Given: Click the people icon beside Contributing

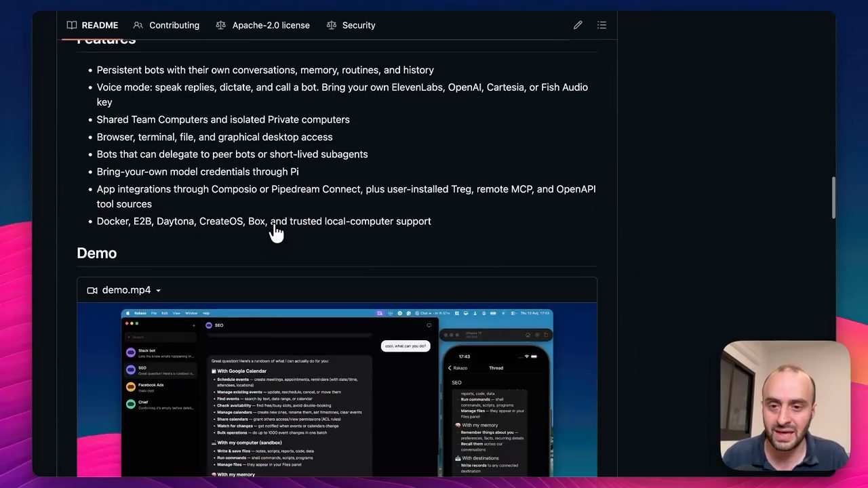Looking at the screenshot, I should tap(138, 25).
